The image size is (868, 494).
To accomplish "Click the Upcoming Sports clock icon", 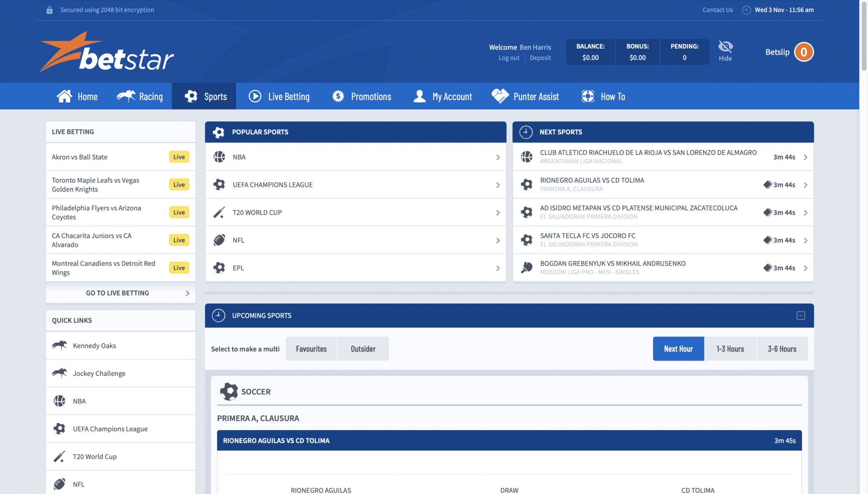I will (x=218, y=315).
